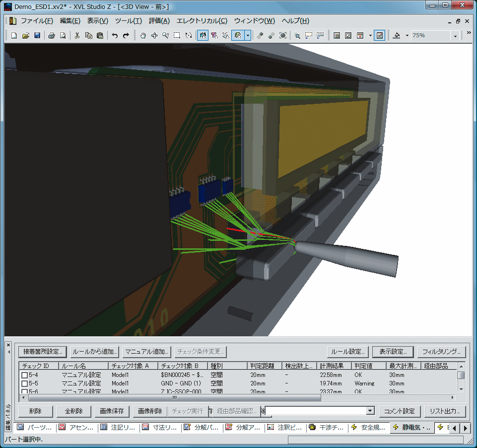Check the box for row 5-4
The image size is (477, 448).
24,375
